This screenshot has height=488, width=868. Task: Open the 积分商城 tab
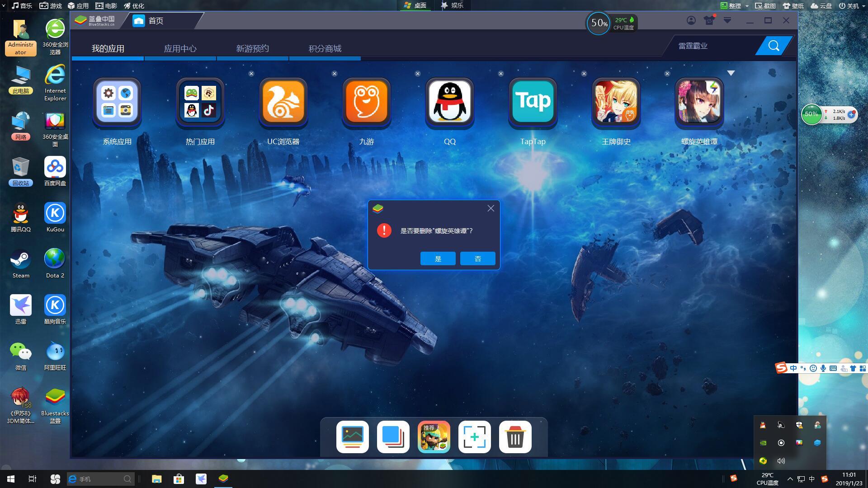[x=325, y=49]
